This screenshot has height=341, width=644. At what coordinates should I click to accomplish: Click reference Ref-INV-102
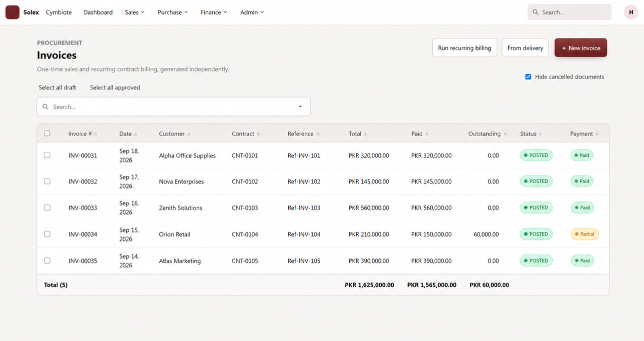pos(304,181)
